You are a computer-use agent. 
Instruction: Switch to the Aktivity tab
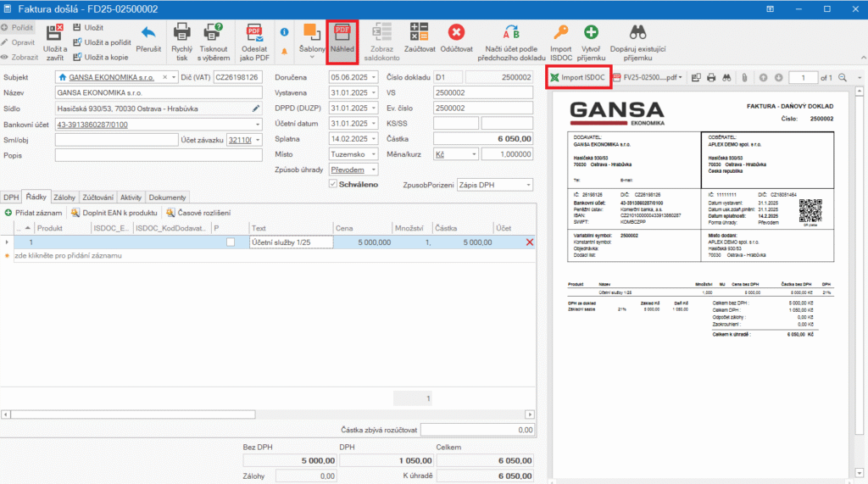click(x=131, y=197)
